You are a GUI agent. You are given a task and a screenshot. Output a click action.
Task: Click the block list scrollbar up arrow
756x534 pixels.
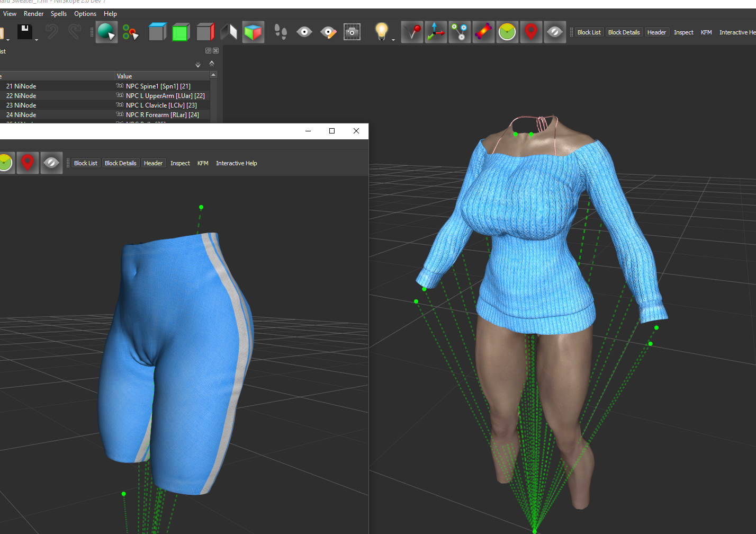pyautogui.click(x=213, y=75)
